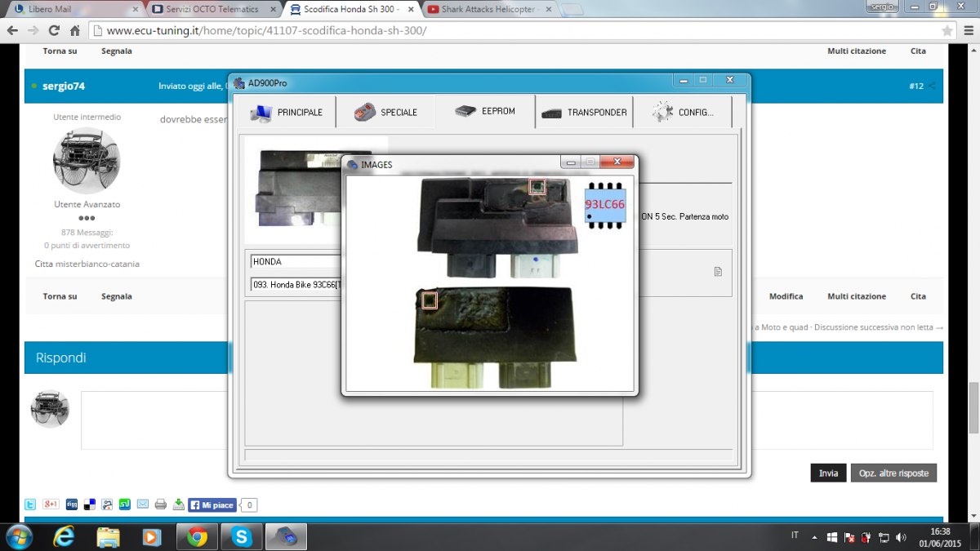Open the Chrome hamburger menu
Image resolution: width=980 pixels, height=551 pixels.
[x=968, y=30]
